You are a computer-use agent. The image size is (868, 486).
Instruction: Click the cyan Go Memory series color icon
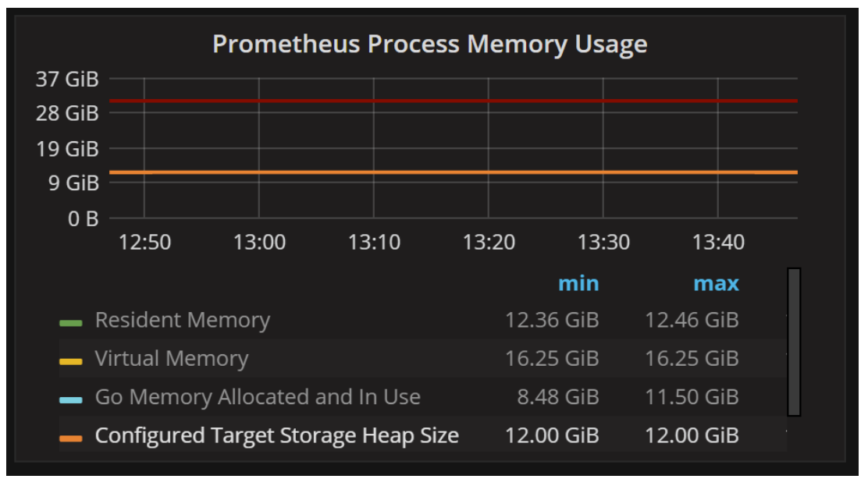coord(70,399)
